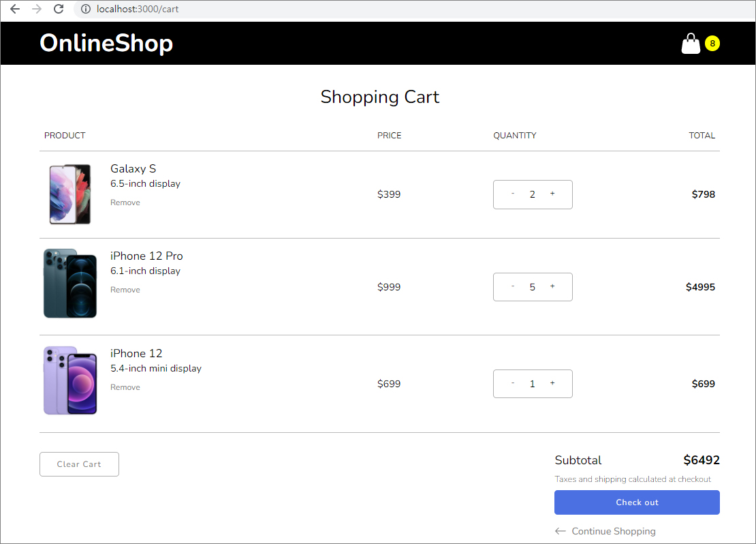Open the shopping bag cart icon
Viewport: 756px width, 544px height.
pos(691,44)
